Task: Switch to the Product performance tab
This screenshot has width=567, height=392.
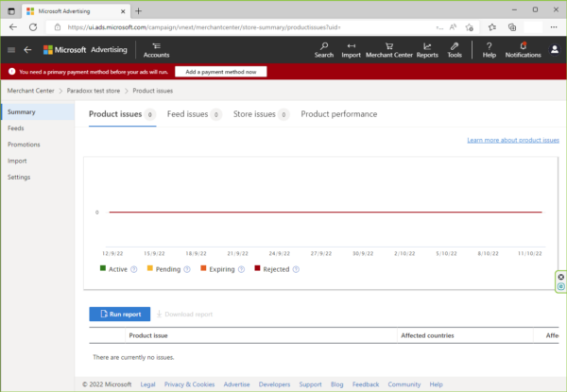Action: pyautogui.click(x=338, y=114)
